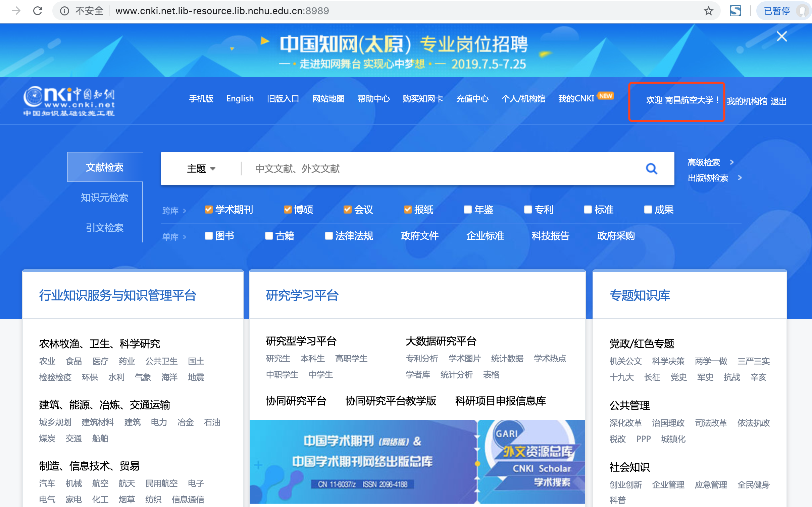The width and height of the screenshot is (812, 507).
Task: Expand the 单库 arrow
Action: [184, 237]
